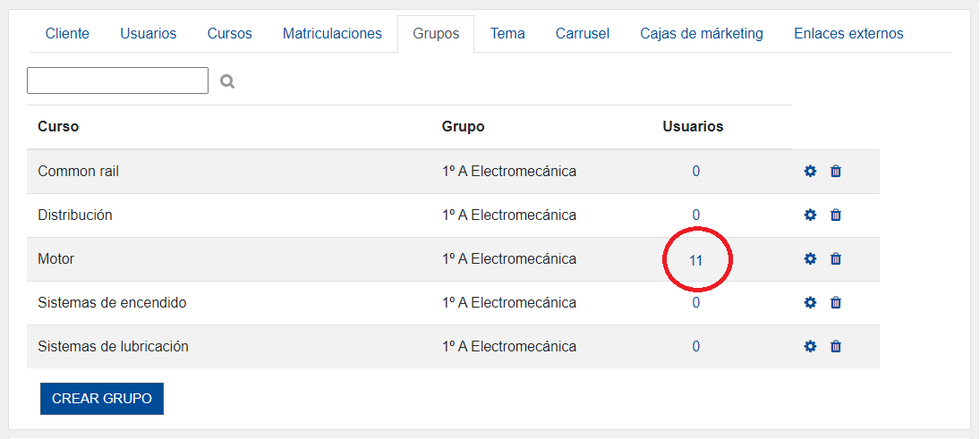980x439 pixels.
Task: Open settings gear for Sistemas de lubricación
Action: 810,346
